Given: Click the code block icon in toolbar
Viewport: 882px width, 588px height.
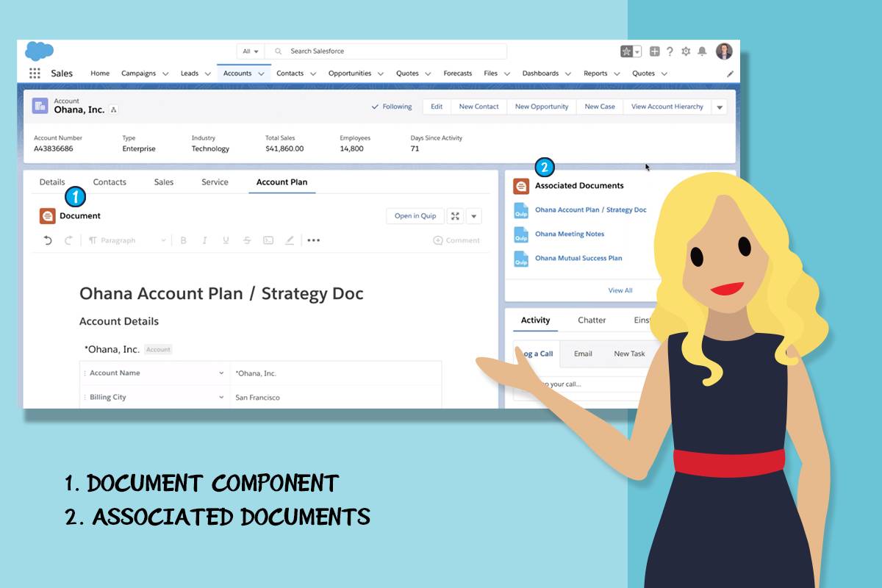Looking at the screenshot, I should tap(268, 240).
